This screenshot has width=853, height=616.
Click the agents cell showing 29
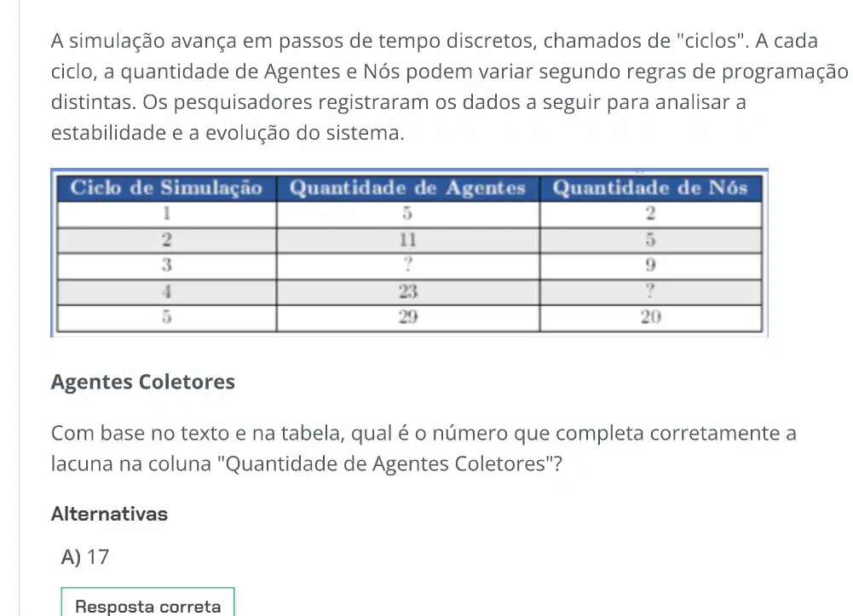[x=408, y=318]
